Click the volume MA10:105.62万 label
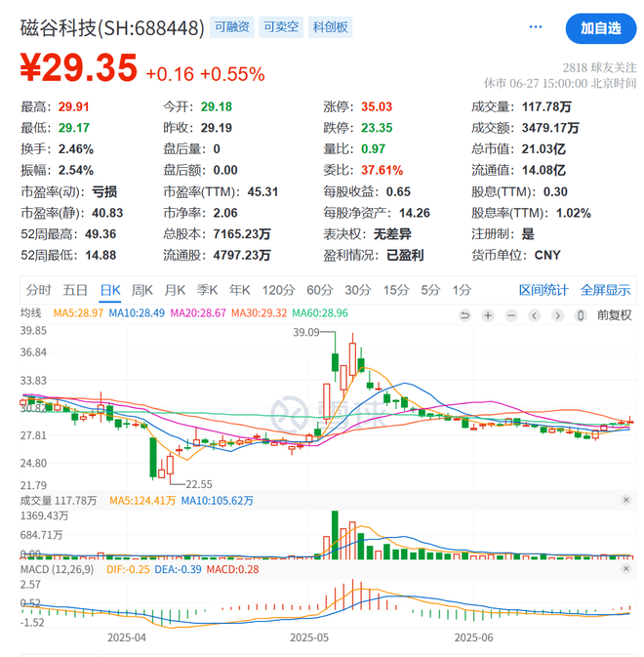 (x=217, y=500)
